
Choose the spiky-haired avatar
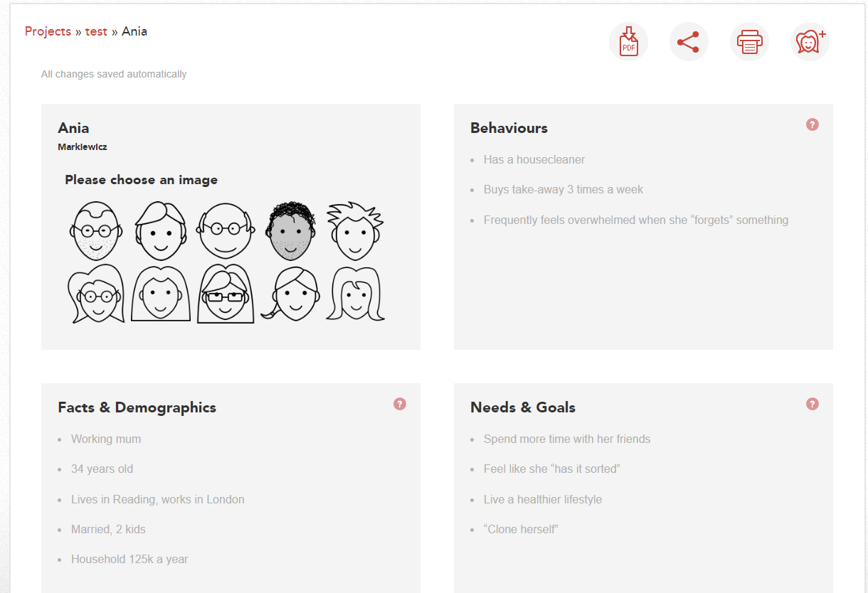(355, 231)
